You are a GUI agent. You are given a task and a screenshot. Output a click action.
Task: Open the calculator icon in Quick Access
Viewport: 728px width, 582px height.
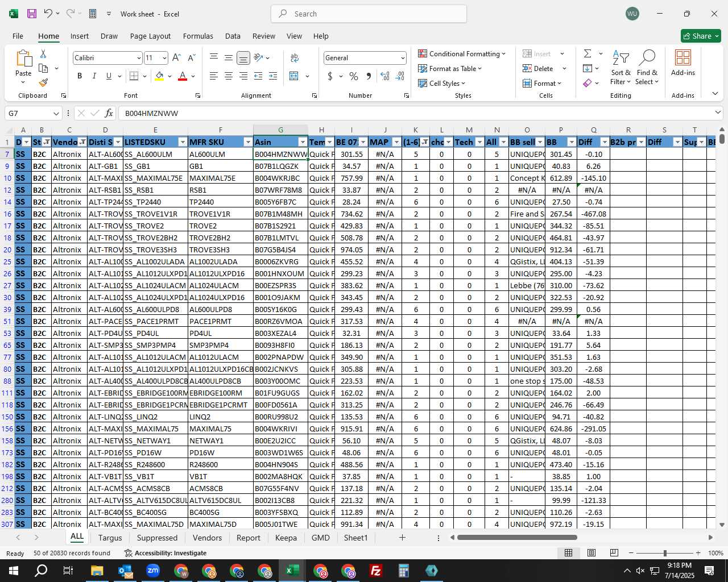[93, 14]
